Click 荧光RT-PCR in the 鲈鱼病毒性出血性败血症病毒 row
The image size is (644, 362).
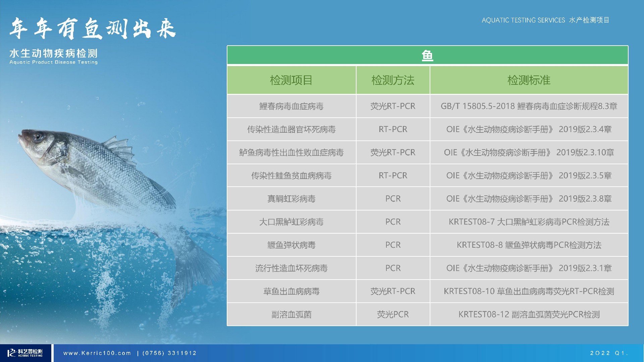coord(393,153)
